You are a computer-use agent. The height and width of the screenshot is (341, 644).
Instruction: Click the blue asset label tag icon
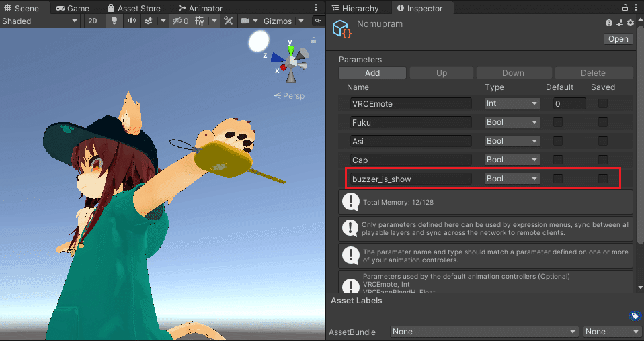click(635, 315)
